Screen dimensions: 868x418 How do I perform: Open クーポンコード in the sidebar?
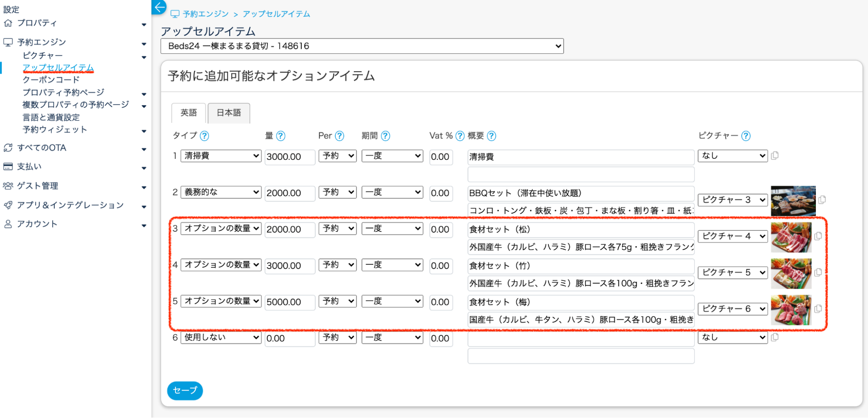(51, 80)
